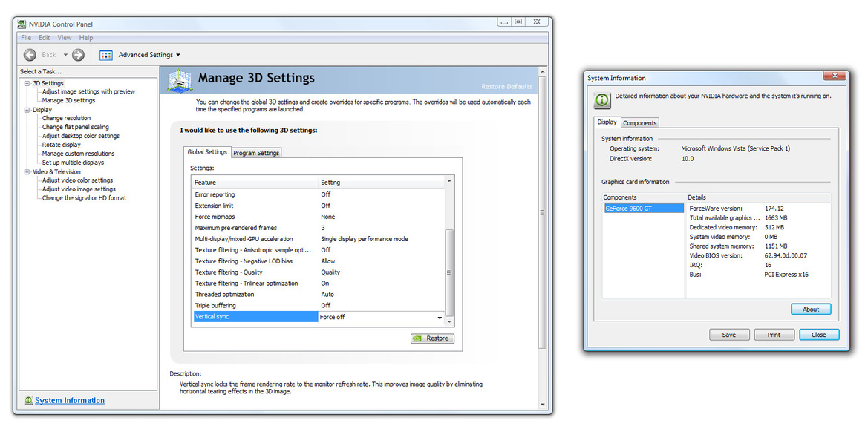Open the View menu
868x429 pixels.
pyautogui.click(x=65, y=38)
